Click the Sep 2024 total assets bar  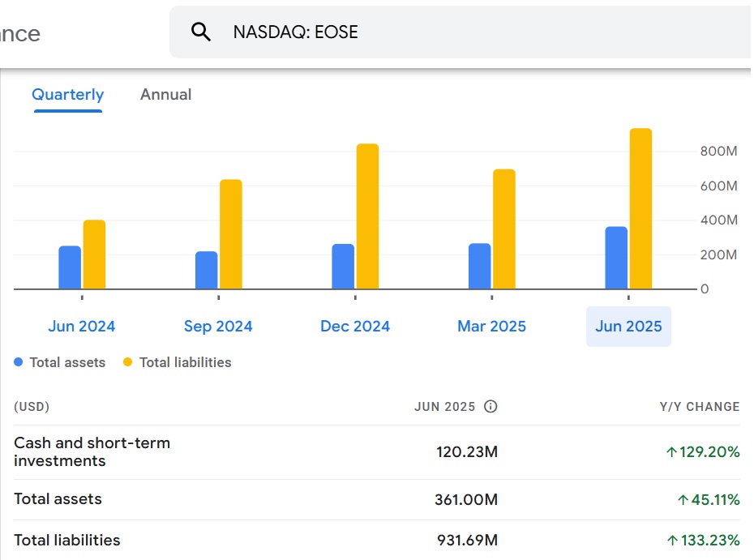[x=206, y=270]
